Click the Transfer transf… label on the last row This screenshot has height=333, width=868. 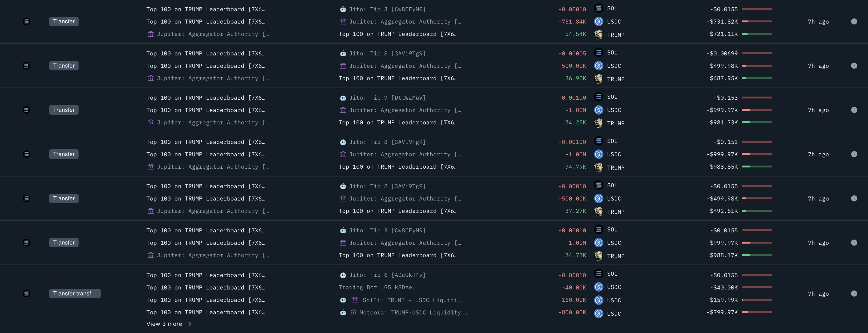pyautogui.click(x=75, y=293)
